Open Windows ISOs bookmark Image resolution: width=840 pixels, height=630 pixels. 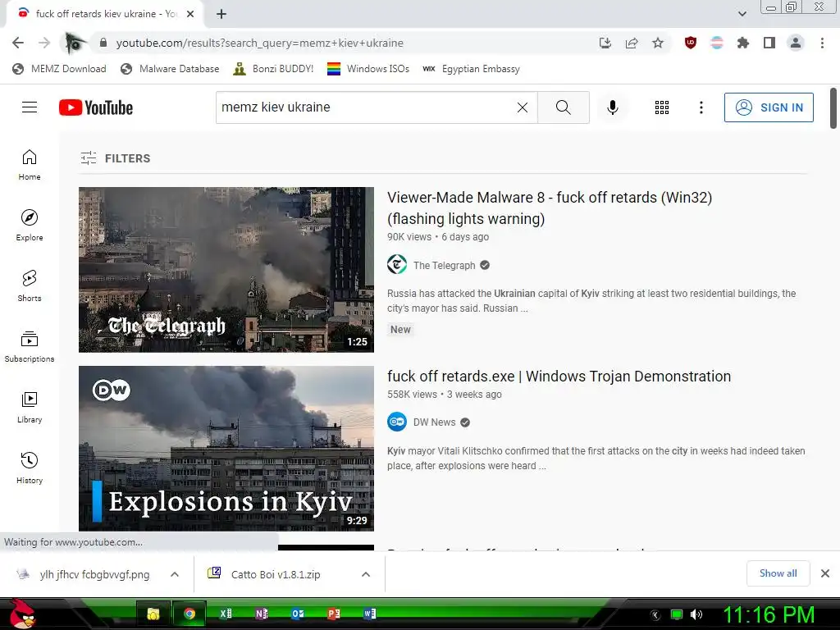(x=368, y=69)
